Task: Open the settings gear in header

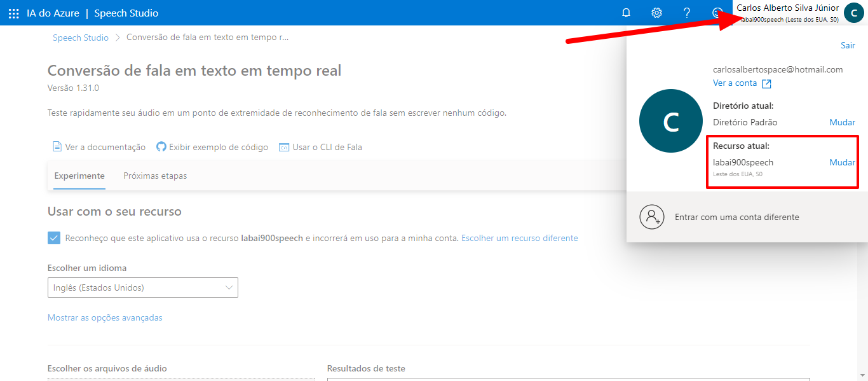Action: point(656,13)
